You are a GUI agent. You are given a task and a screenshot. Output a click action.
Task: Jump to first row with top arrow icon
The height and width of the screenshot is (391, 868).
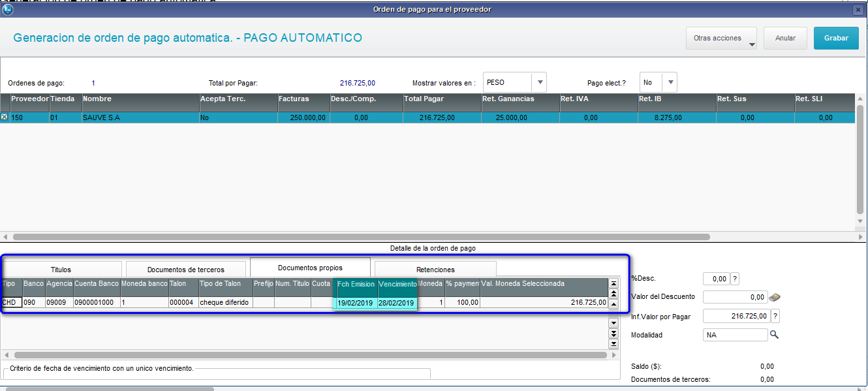[613, 283]
